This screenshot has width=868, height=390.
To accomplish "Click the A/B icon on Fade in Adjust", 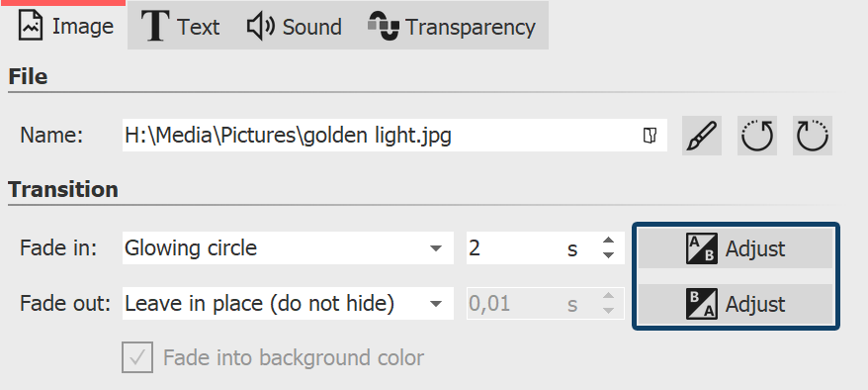I will tap(701, 248).
